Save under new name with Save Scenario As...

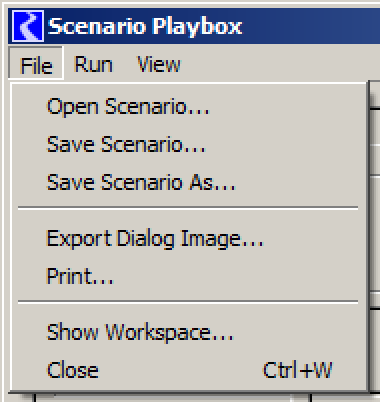click(189, 182)
